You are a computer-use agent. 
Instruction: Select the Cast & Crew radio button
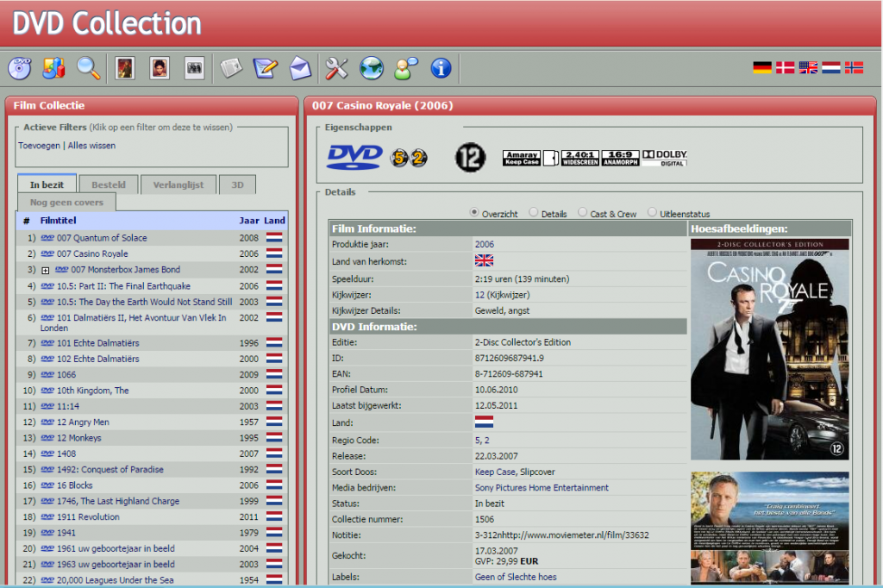(583, 213)
